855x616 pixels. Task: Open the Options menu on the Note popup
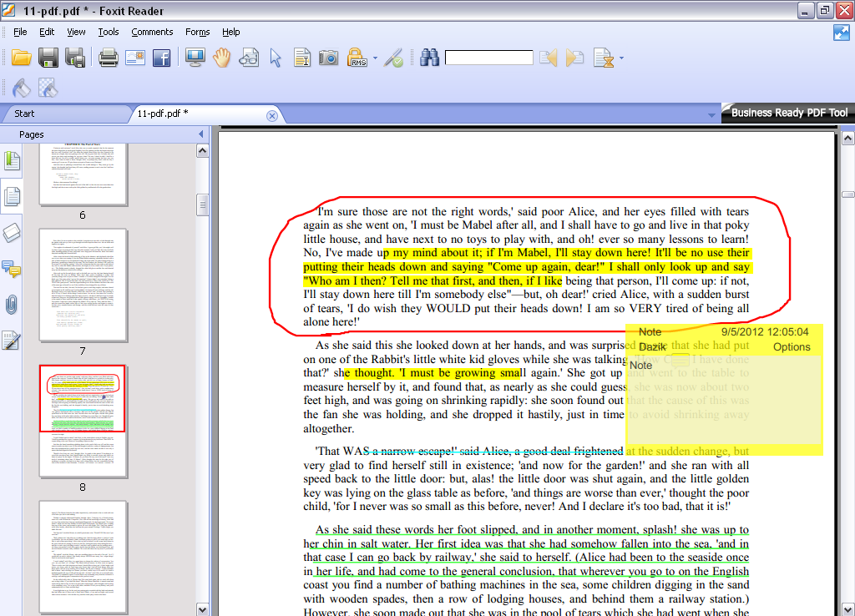792,346
